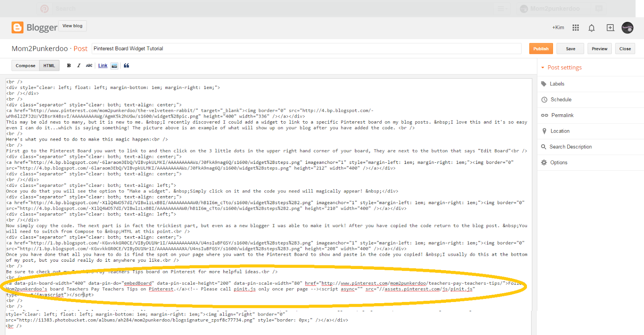Edit the post title field

[306, 49]
